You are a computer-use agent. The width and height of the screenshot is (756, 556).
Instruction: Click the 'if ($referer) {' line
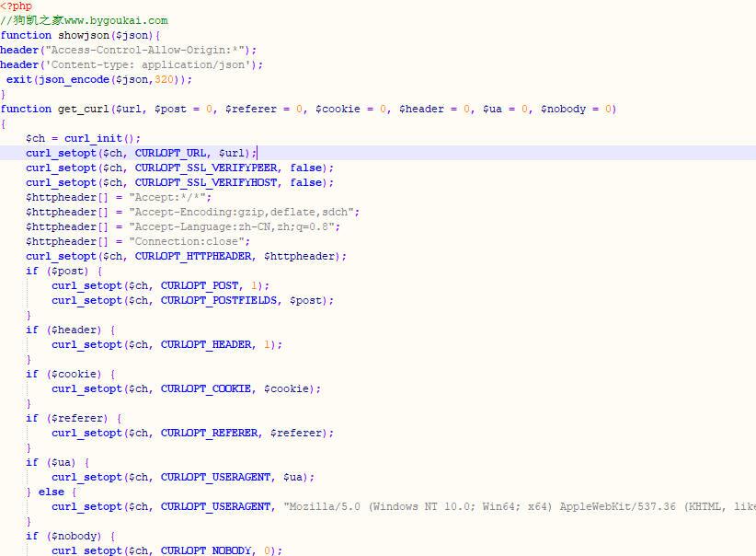coord(74,418)
